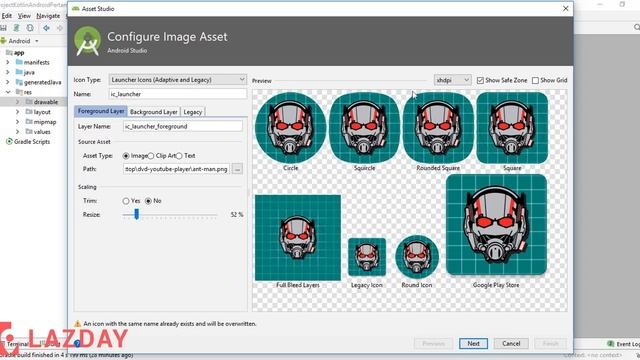Browse for image path with ellipsis button

pyautogui.click(x=237, y=169)
